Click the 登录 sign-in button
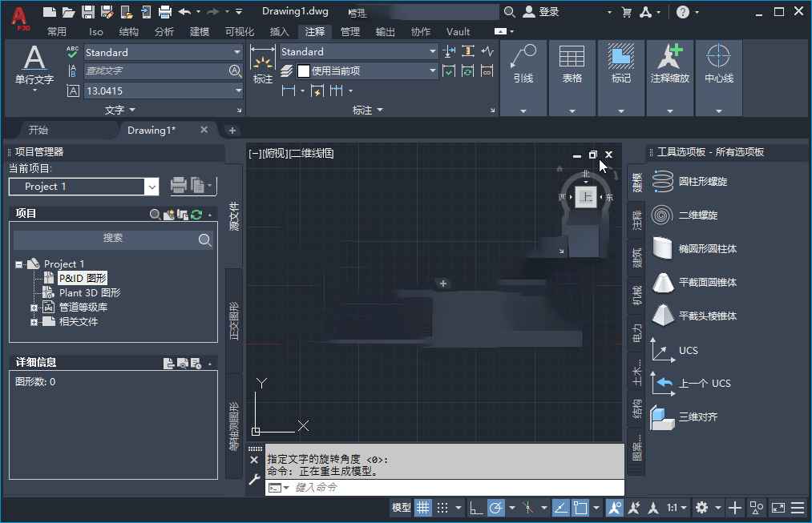This screenshot has width=812, height=523. (542, 12)
